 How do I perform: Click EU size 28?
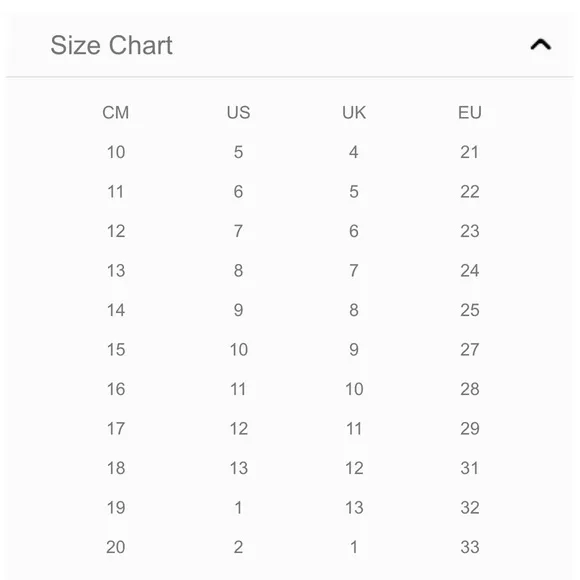click(470, 389)
